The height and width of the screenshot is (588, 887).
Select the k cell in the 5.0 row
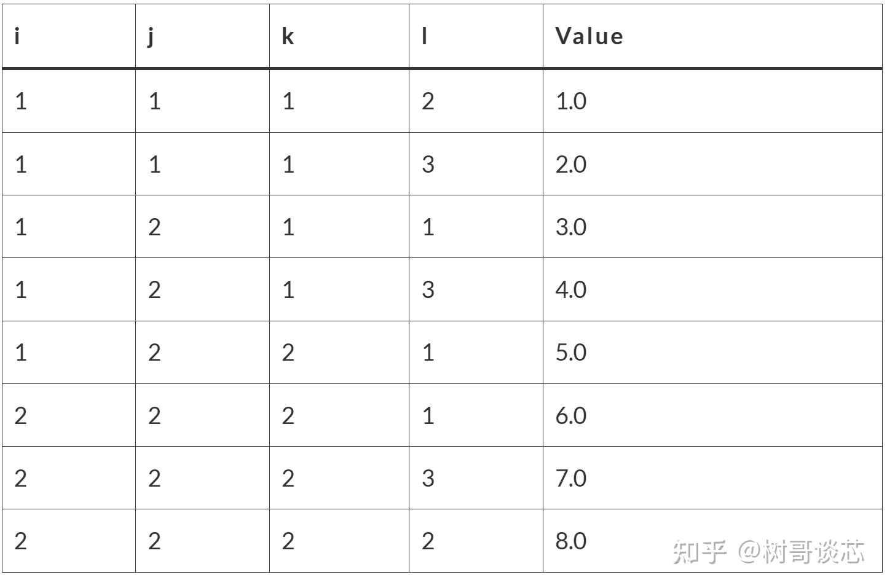tap(339, 352)
